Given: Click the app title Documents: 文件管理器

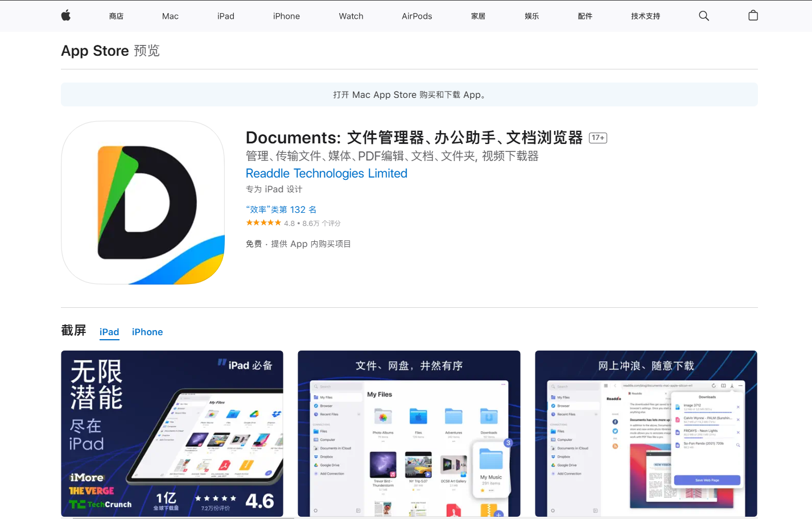Looking at the screenshot, I should click(414, 138).
